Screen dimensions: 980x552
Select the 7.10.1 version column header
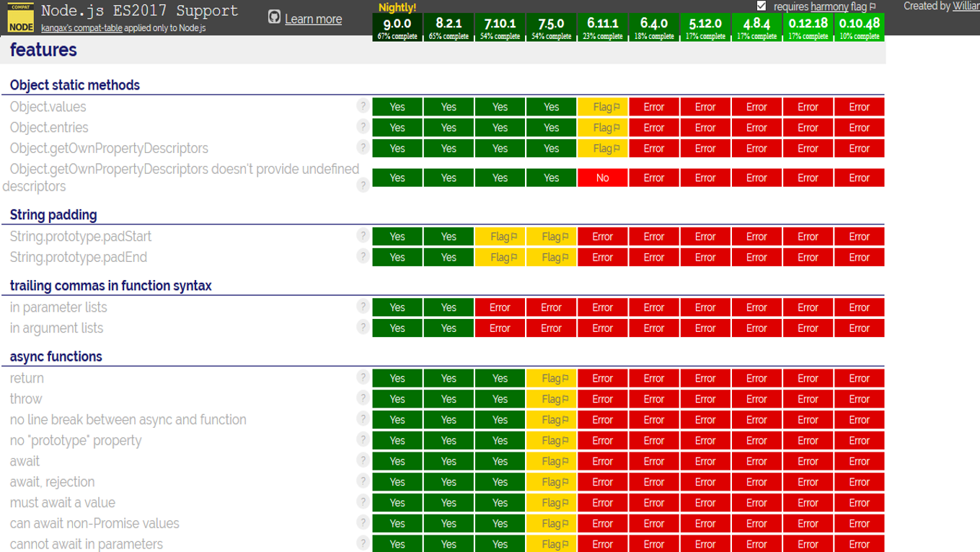click(500, 27)
